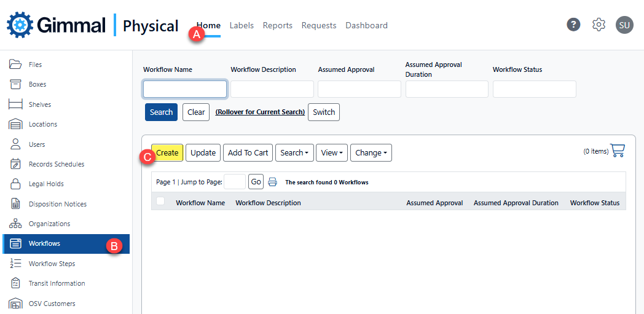This screenshot has height=314, width=644.
Task: Toggle the select-all checkbox in table header
Action: (x=160, y=201)
